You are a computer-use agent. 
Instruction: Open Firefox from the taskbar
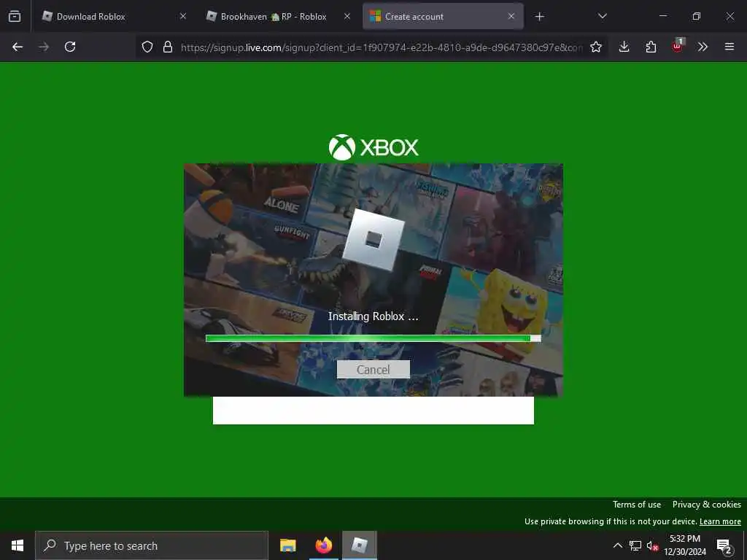(323, 545)
